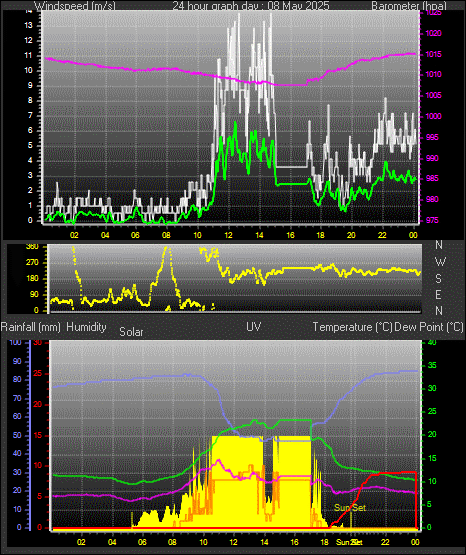
Task: Click hour 18 on bottom graph time axis
Action: 324,542
